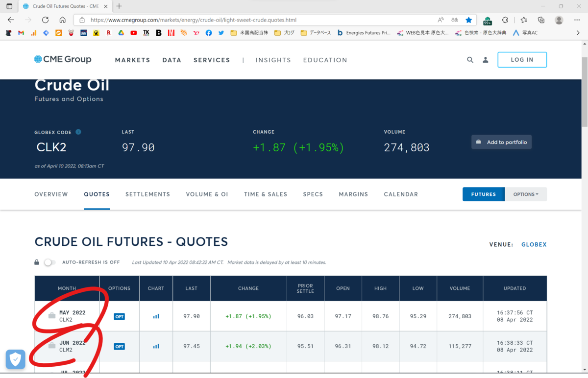Image resolution: width=588 pixels, height=378 pixels.
Task: Switch to the OVERVIEW tab
Action: point(51,194)
